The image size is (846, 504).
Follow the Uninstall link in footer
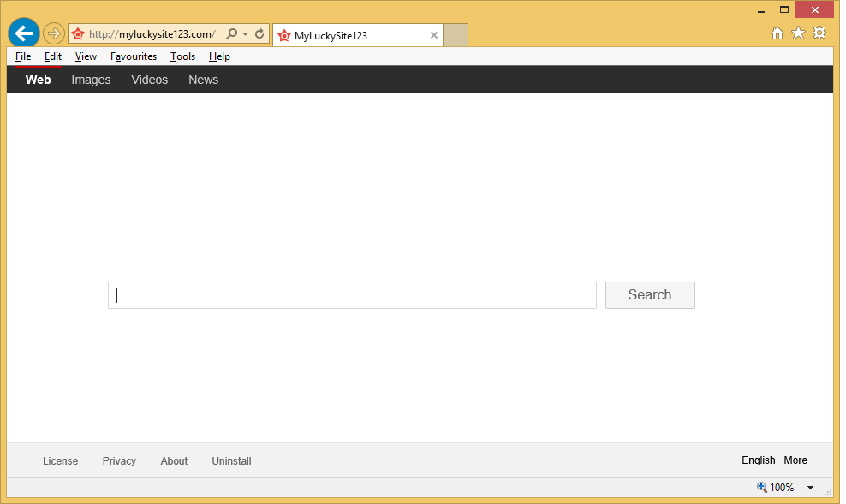pos(231,461)
